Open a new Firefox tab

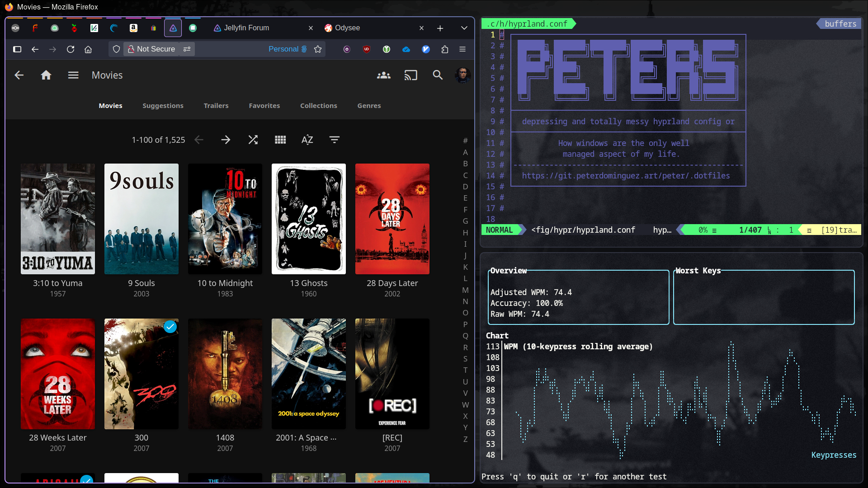pyautogui.click(x=440, y=28)
